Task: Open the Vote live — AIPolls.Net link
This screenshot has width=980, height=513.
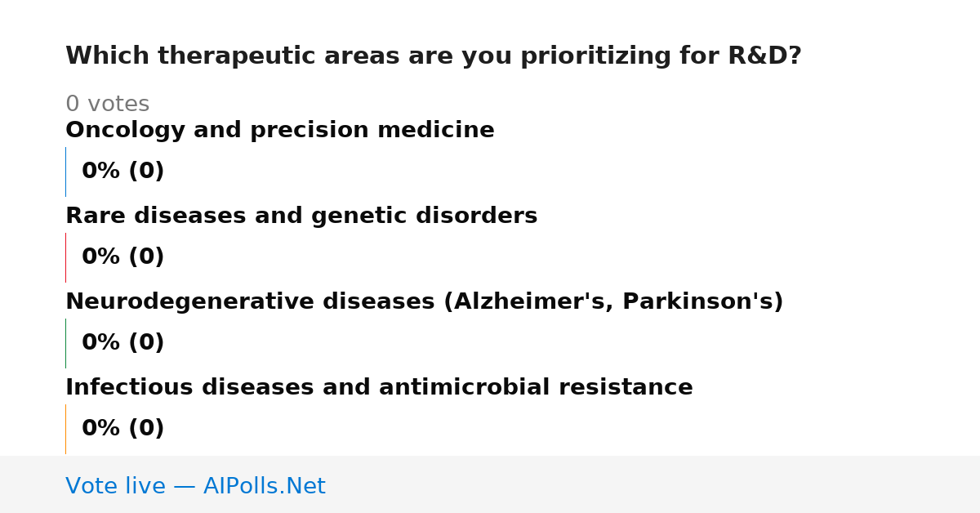Action: pyautogui.click(x=195, y=486)
